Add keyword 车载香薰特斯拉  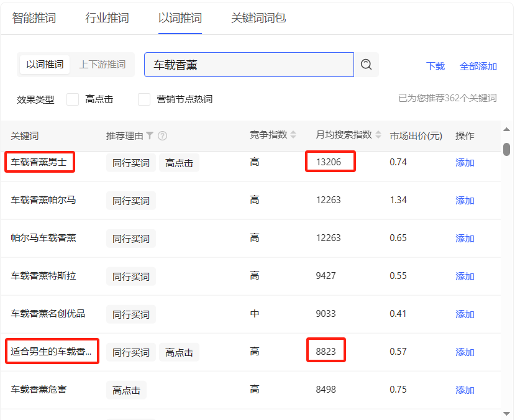(465, 276)
